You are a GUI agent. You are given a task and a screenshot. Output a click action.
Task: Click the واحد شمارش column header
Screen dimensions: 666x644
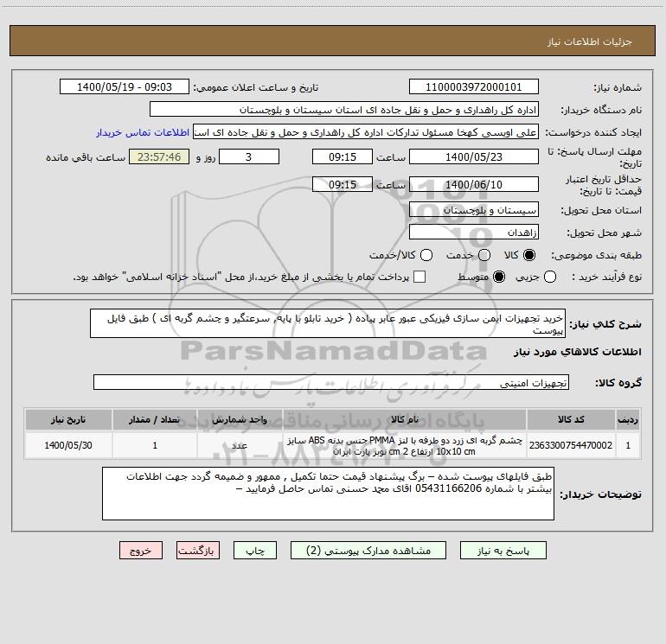(240, 419)
